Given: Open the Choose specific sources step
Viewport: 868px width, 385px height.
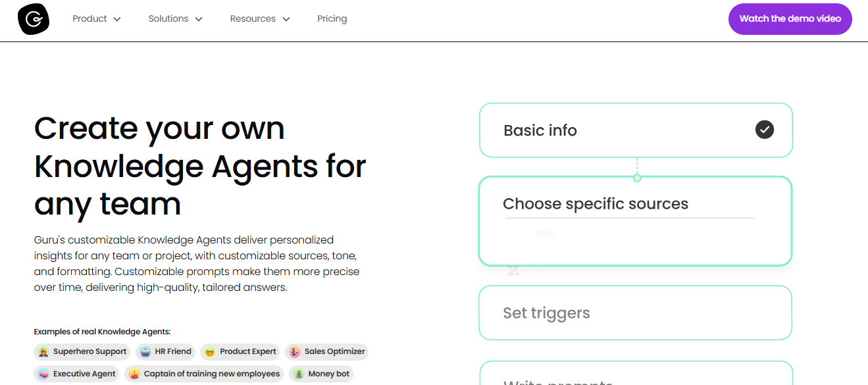Looking at the screenshot, I should [x=635, y=220].
